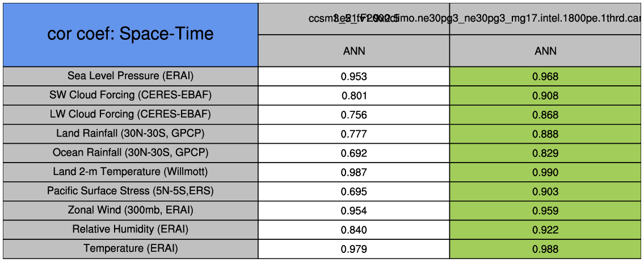This screenshot has height=262, width=644.
Task: Click the 0.987 Land 2-m Temperature value
Action: click(x=354, y=173)
